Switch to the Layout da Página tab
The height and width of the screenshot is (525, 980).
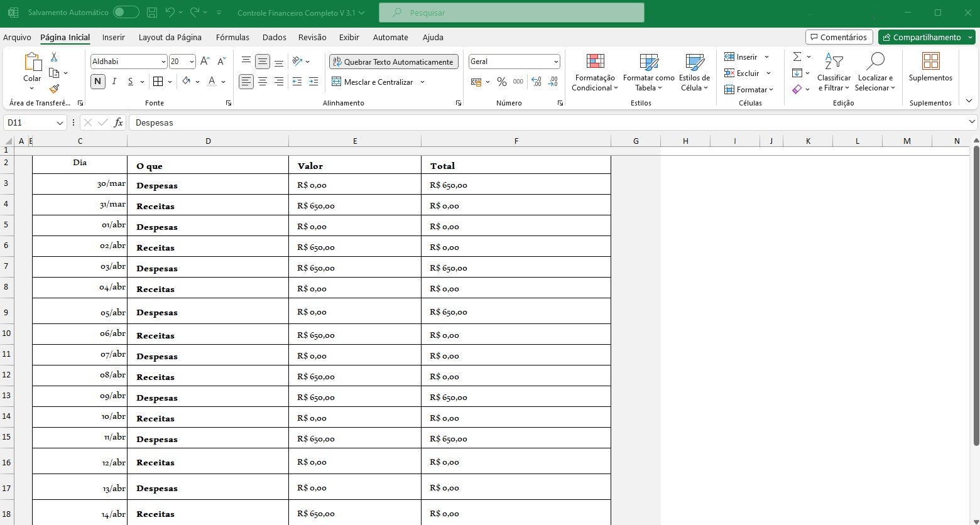coord(170,37)
